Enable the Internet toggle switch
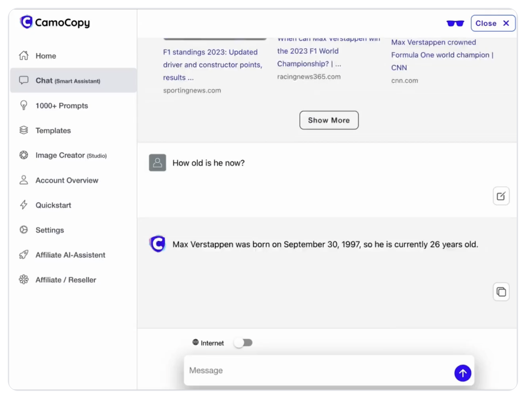This screenshot has height=393, width=532. point(243,343)
